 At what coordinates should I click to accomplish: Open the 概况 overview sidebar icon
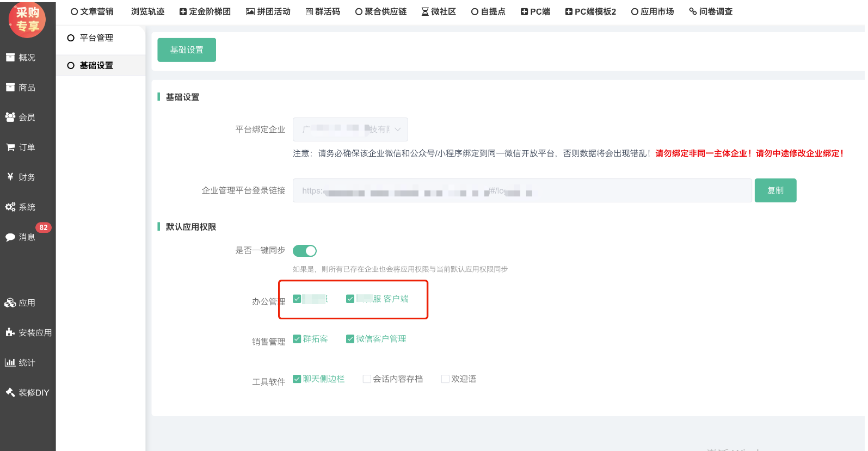(x=10, y=57)
